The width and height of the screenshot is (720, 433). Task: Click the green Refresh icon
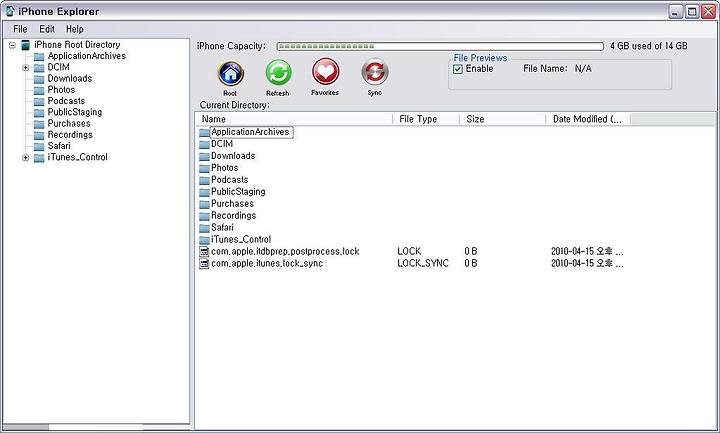tap(278, 73)
